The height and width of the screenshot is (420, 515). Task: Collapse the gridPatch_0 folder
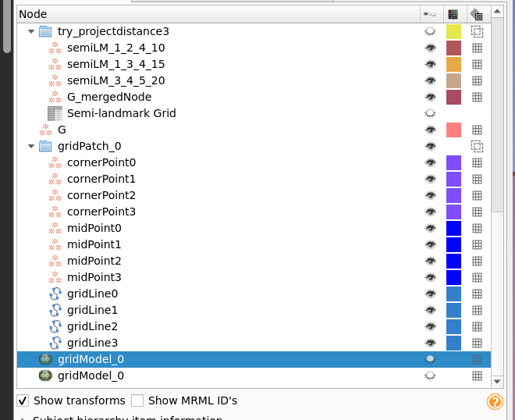pyautogui.click(x=31, y=146)
